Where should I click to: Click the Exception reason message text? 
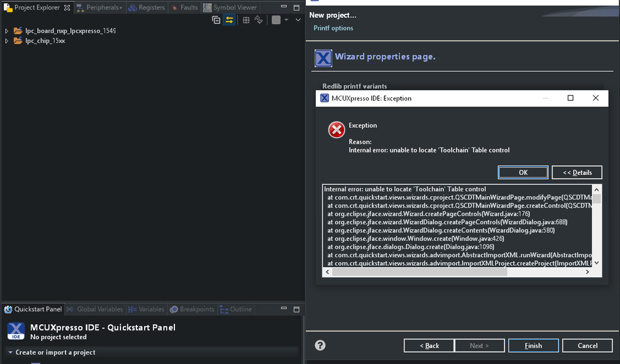429,150
